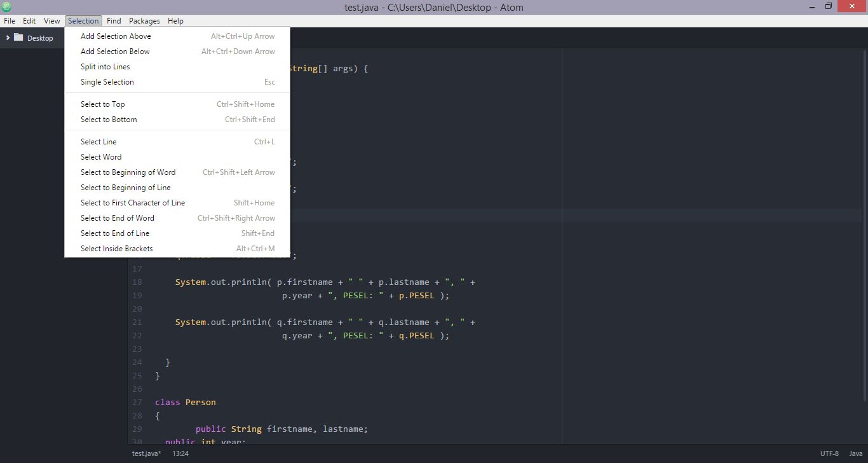Click the Desktop project folder label
868x463 pixels.
point(40,38)
